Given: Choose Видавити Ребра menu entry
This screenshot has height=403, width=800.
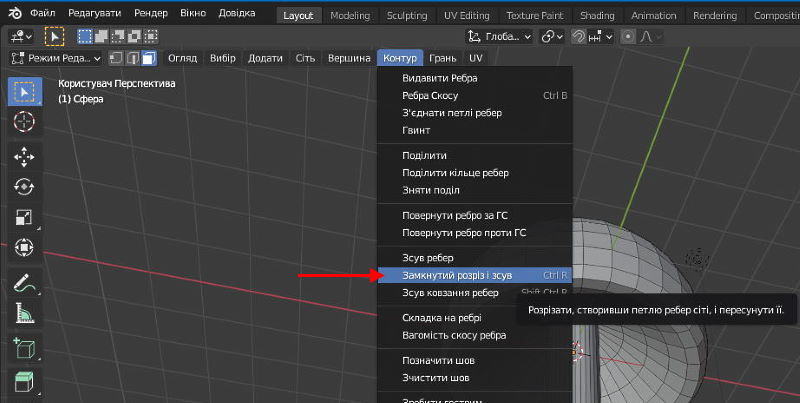Looking at the screenshot, I should [474, 78].
